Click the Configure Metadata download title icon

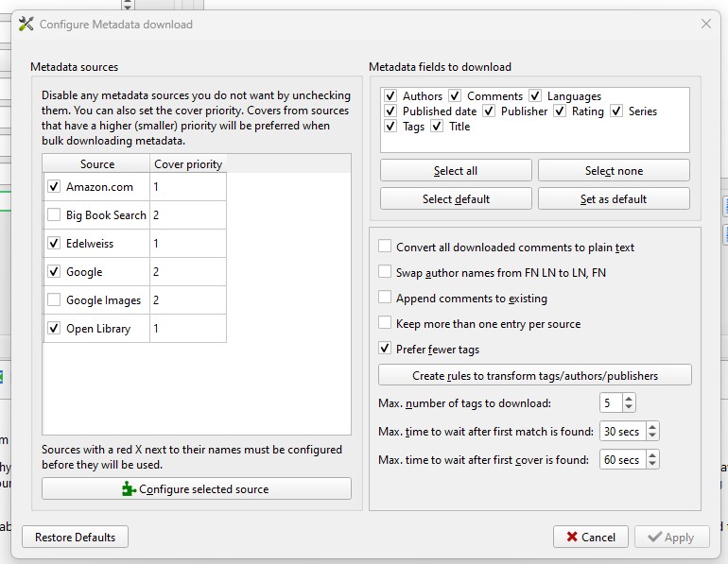[26, 24]
